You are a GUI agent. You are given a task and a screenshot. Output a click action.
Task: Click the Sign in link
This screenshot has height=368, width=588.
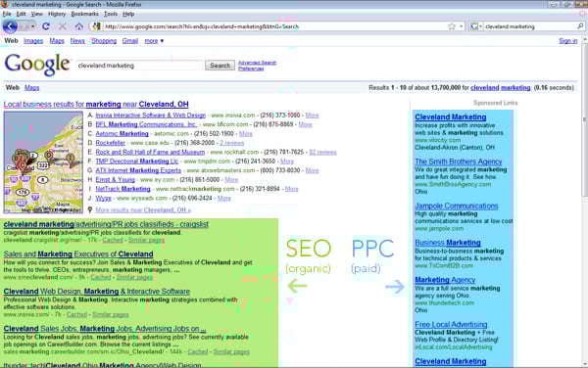coord(568,41)
